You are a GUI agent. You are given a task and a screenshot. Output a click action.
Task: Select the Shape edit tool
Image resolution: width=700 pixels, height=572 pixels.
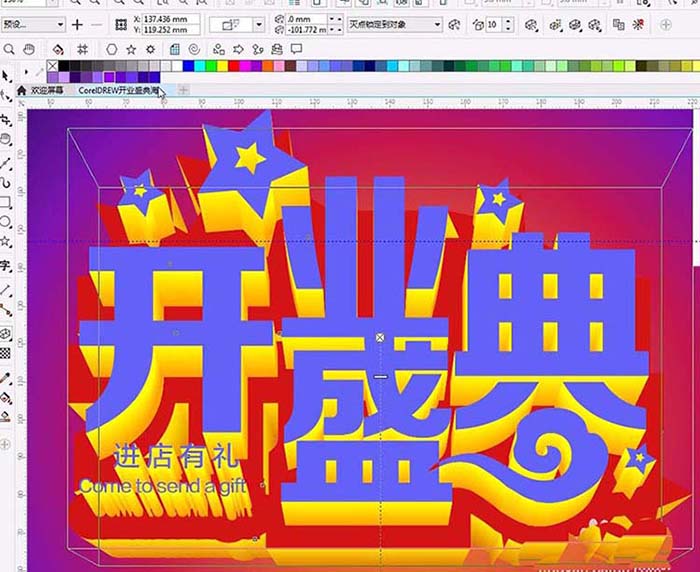click(5, 96)
